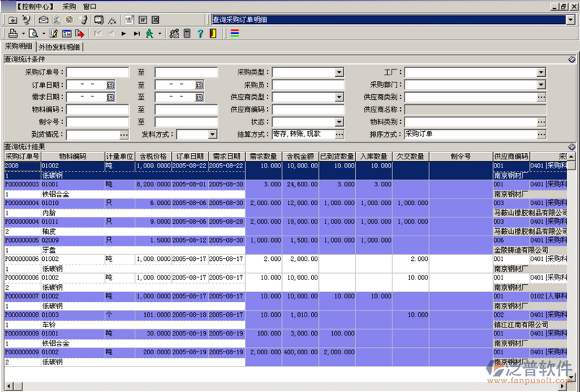Click the green running man icon
Viewport: 580px width, 392px height.
pyautogui.click(x=149, y=33)
